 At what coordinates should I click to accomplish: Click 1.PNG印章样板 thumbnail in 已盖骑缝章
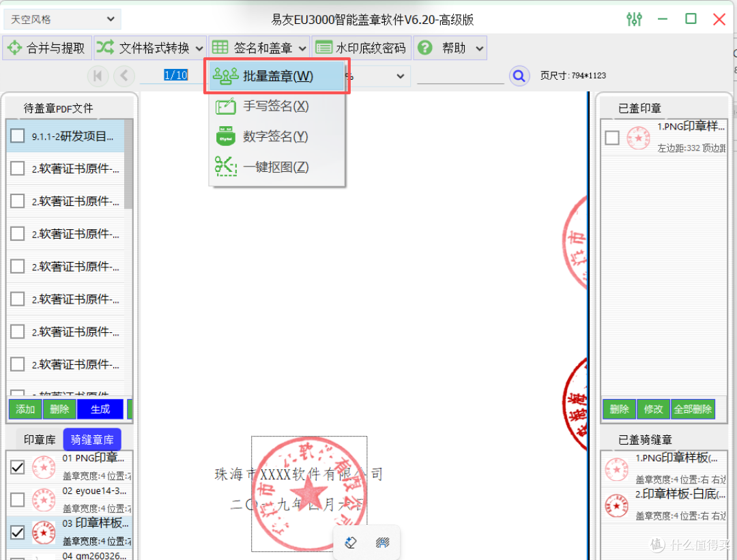(x=616, y=470)
